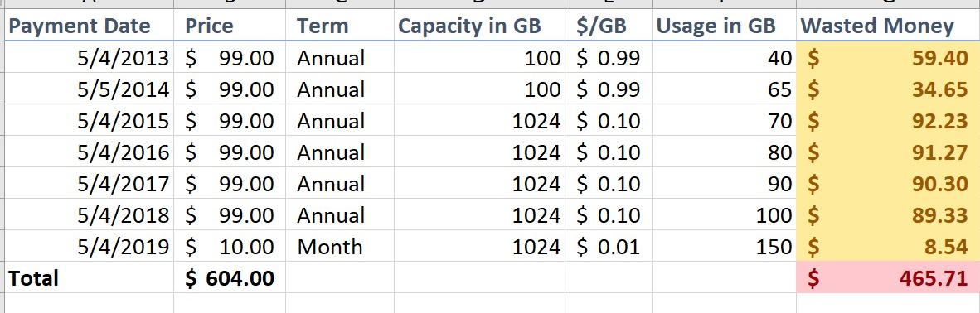This screenshot has height=313, width=980.
Task: Select the Price header cell
Action: pos(230,26)
